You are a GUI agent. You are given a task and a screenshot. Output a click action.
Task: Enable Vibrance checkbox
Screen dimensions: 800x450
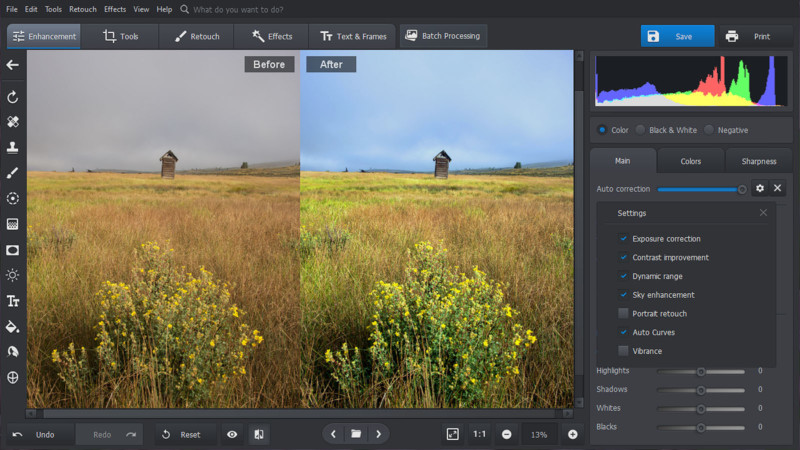623,351
